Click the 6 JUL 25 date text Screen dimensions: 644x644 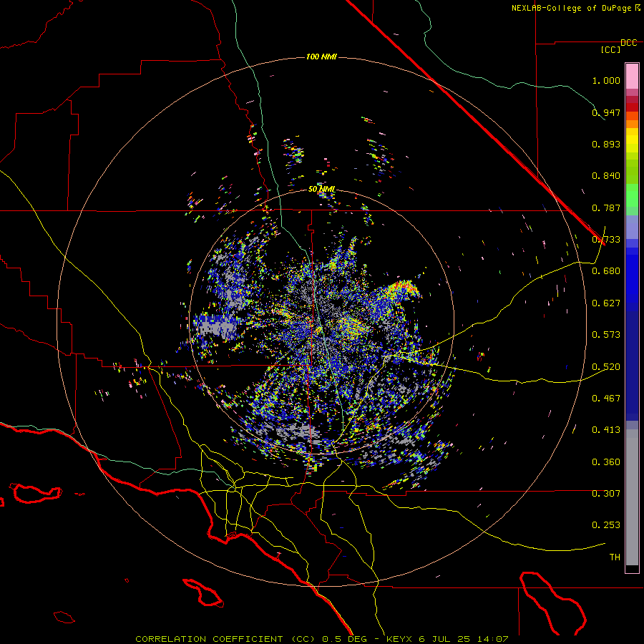(444, 639)
